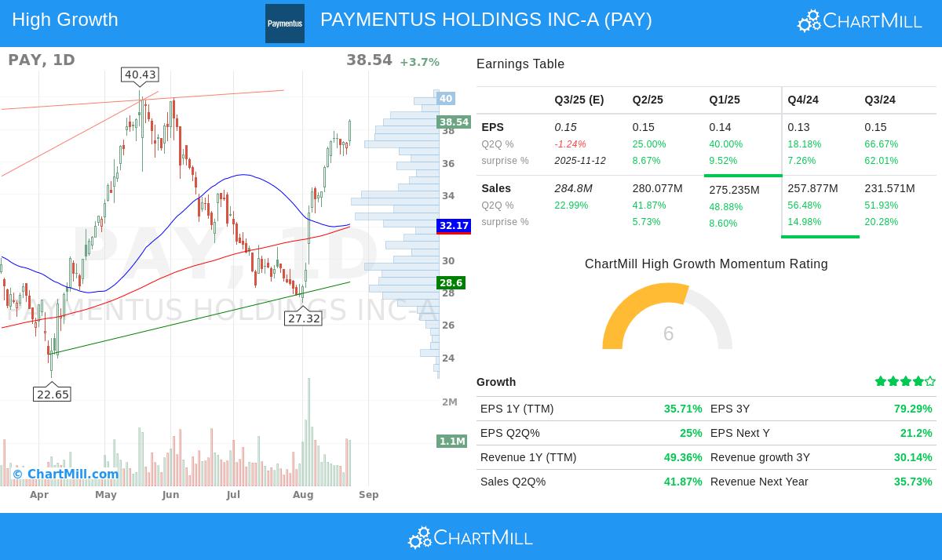The width and height of the screenshot is (942, 560).
Task: Click the -1.24% EPS Q2Q value
Action: point(570,144)
